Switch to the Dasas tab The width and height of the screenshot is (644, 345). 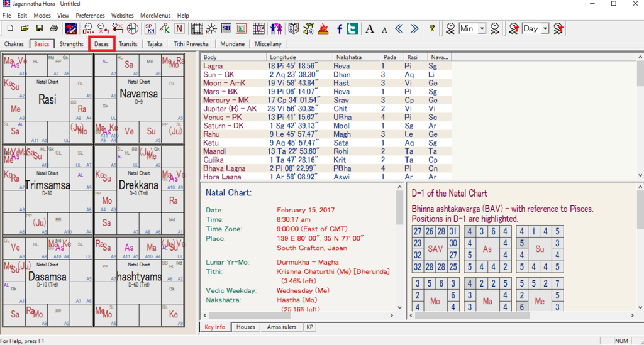[x=101, y=44]
